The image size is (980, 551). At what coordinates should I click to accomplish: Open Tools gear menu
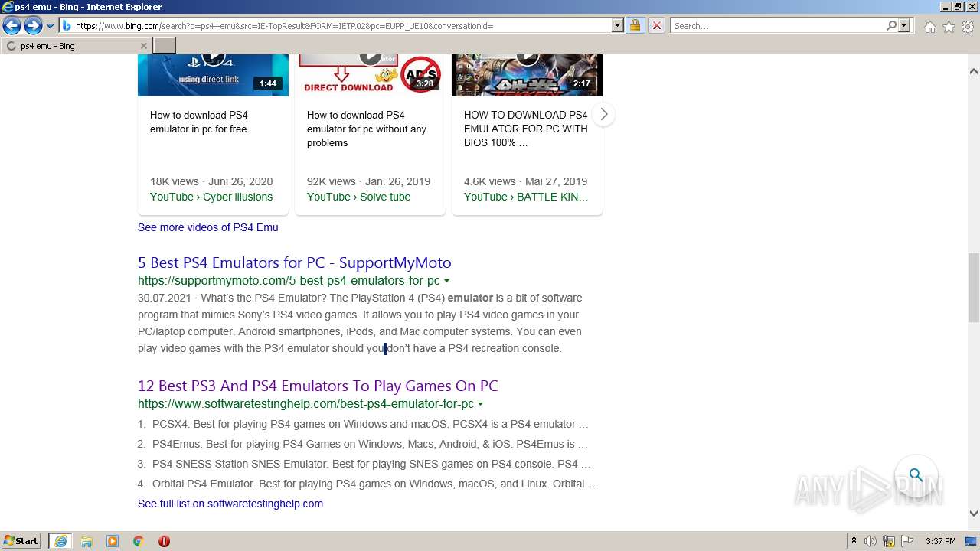(x=968, y=27)
